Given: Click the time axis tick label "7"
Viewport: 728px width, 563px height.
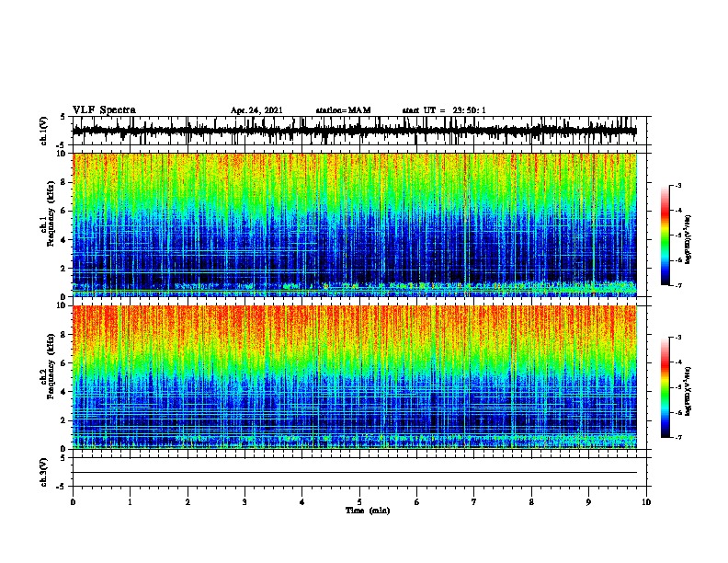Looking at the screenshot, I should point(474,502).
